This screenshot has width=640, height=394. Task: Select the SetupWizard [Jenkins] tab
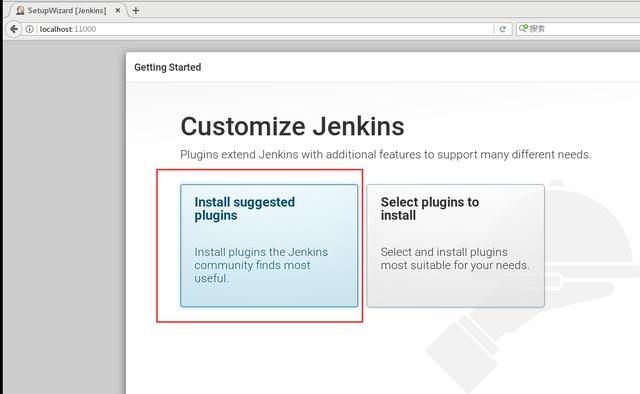click(67, 11)
